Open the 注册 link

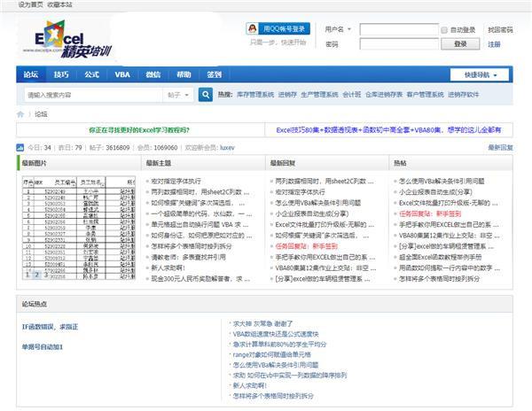point(494,44)
